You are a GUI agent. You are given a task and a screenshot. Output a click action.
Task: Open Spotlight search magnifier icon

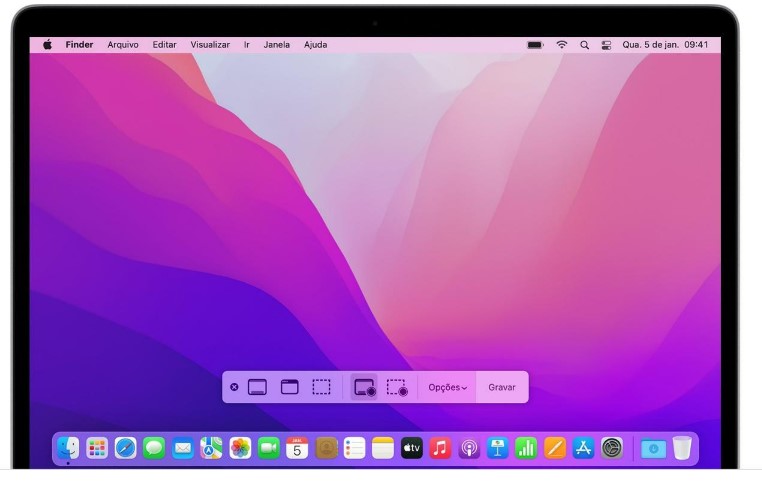click(x=585, y=45)
